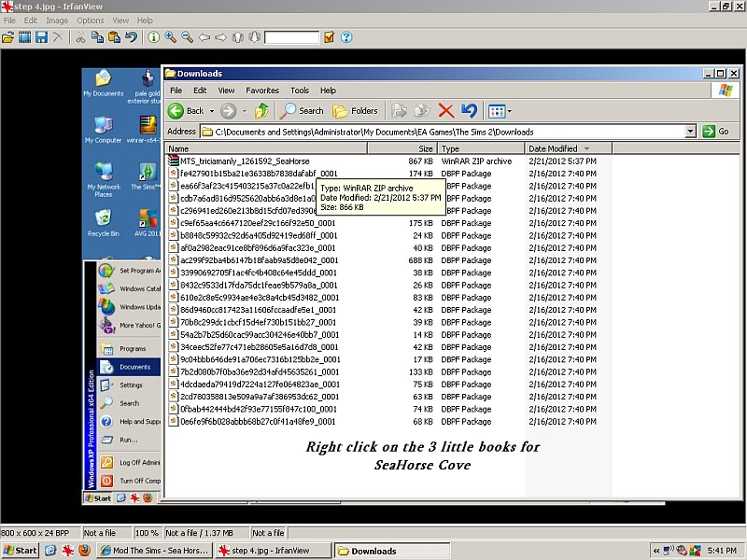Click IrfanView's up arrow page icon
The image size is (747, 560).
tap(238, 37)
